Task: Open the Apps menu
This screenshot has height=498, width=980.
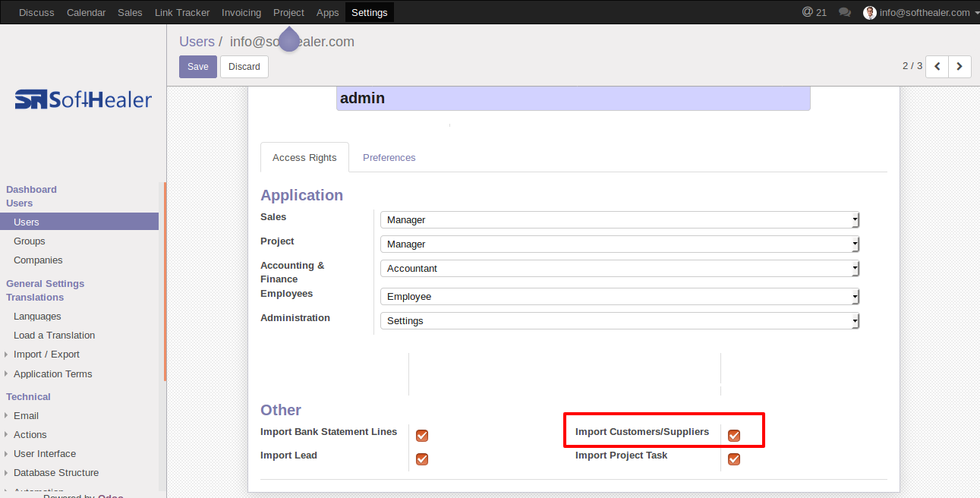Action: click(328, 12)
